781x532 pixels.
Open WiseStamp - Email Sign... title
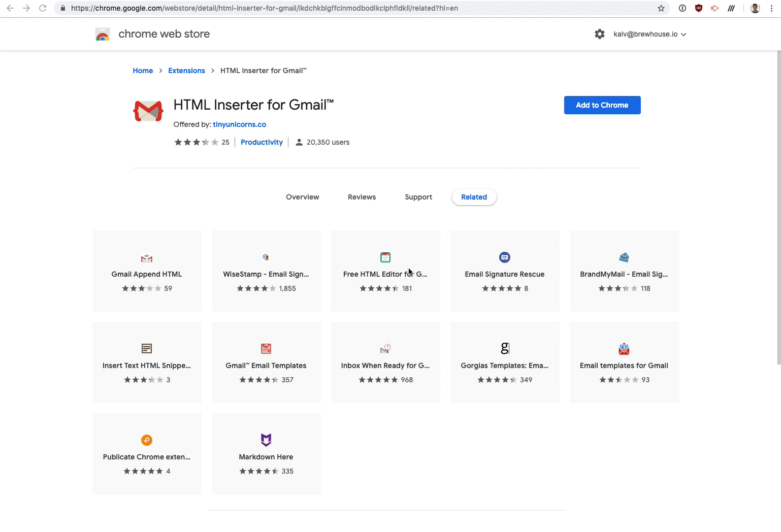[x=266, y=274]
